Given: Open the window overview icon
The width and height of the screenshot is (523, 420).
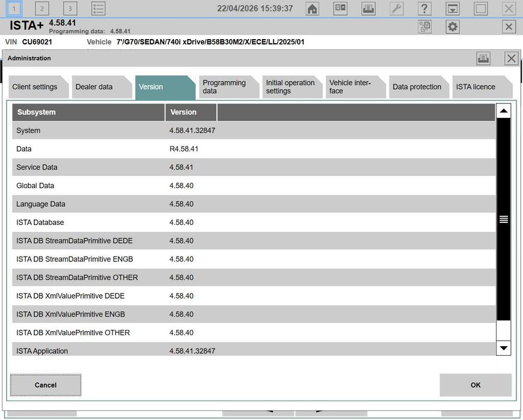Looking at the screenshot, I should 340,8.
